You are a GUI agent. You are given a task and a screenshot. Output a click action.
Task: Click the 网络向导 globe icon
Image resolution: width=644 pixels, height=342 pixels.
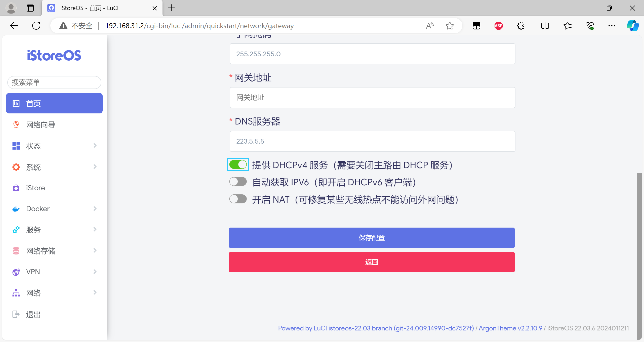(16, 124)
